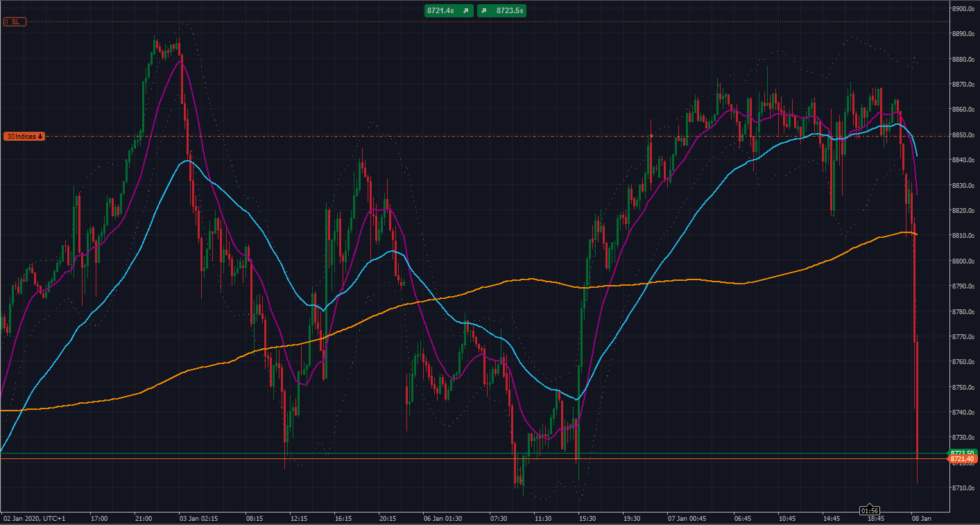The height and width of the screenshot is (525, 980).
Task: Click the arrow icon inside the 8721.4 button
Action: pos(465,10)
